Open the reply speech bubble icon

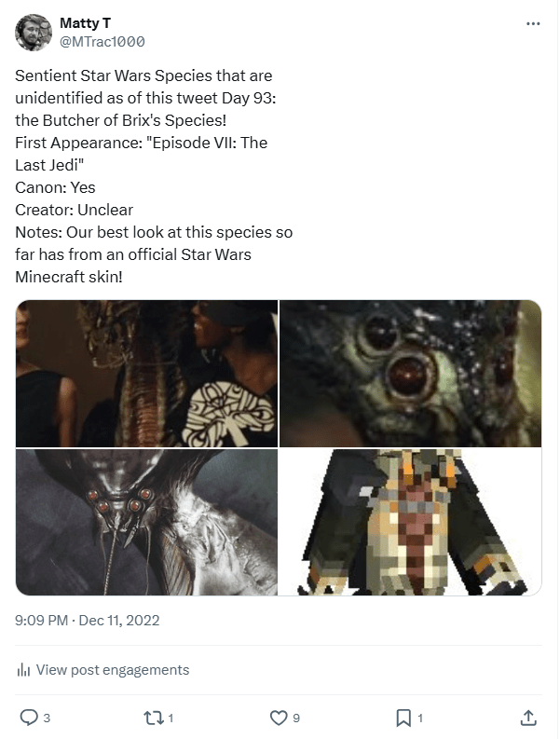click(28, 718)
